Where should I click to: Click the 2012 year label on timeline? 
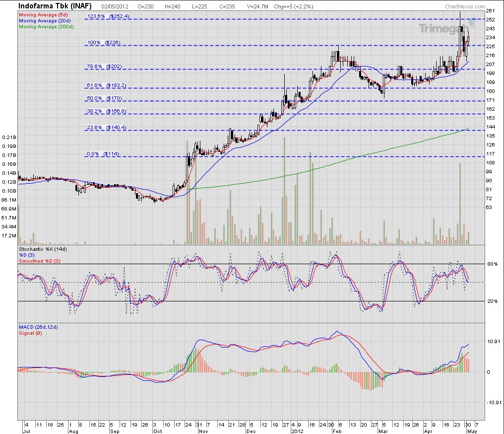click(296, 431)
